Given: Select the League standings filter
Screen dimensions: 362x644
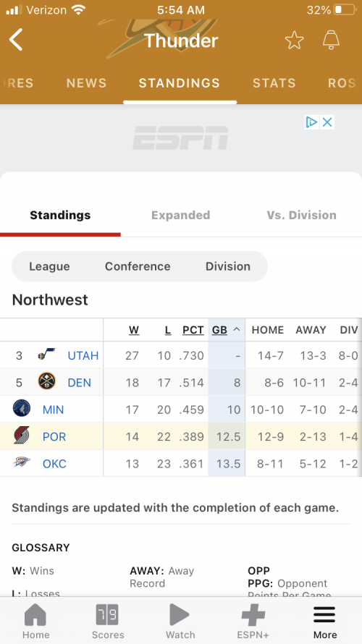Looking at the screenshot, I should point(49,266).
